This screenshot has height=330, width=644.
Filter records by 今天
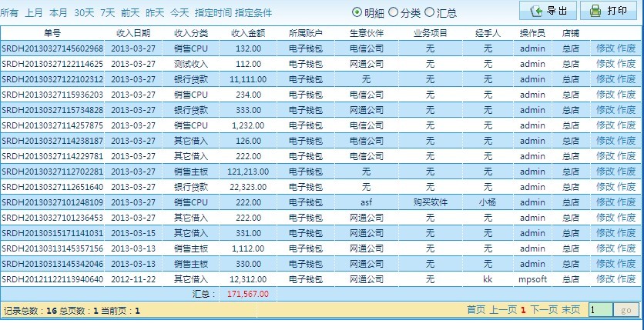coord(179,12)
